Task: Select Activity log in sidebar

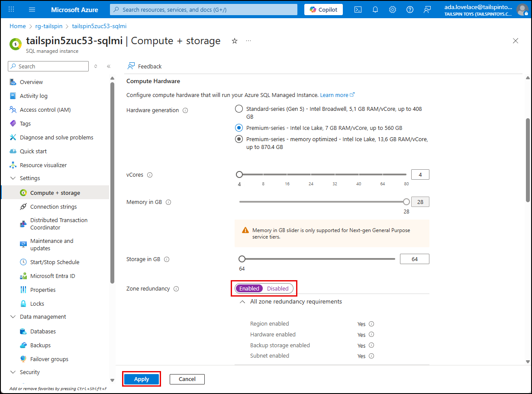Action: tap(33, 96)
